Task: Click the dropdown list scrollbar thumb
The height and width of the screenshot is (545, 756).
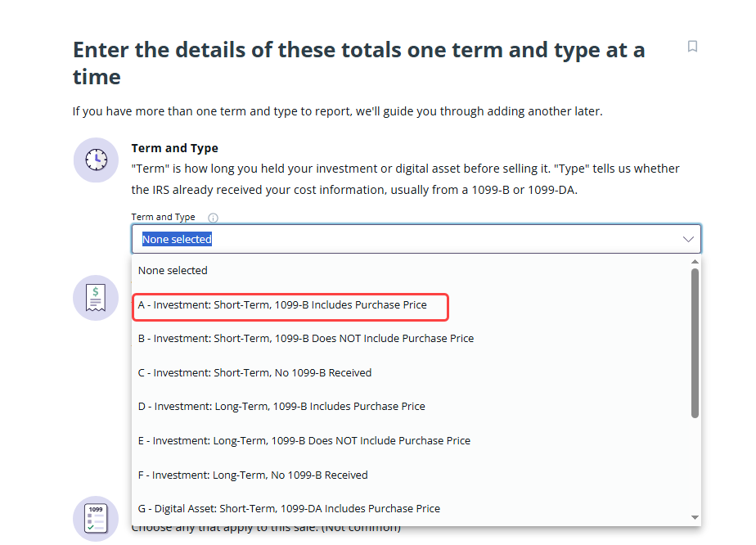Action: [x=695, y=343]
